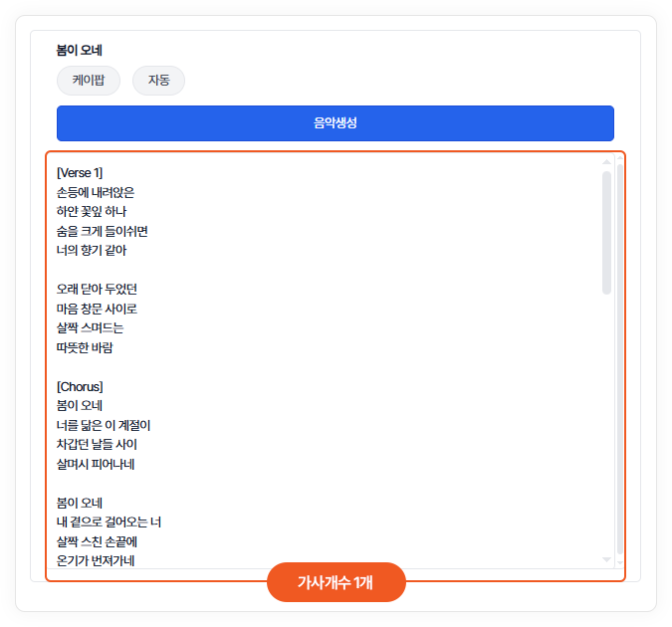Click the lyric line 숨을 크게 들이쉬면
The image size is (672, 627).
(103, 231)
